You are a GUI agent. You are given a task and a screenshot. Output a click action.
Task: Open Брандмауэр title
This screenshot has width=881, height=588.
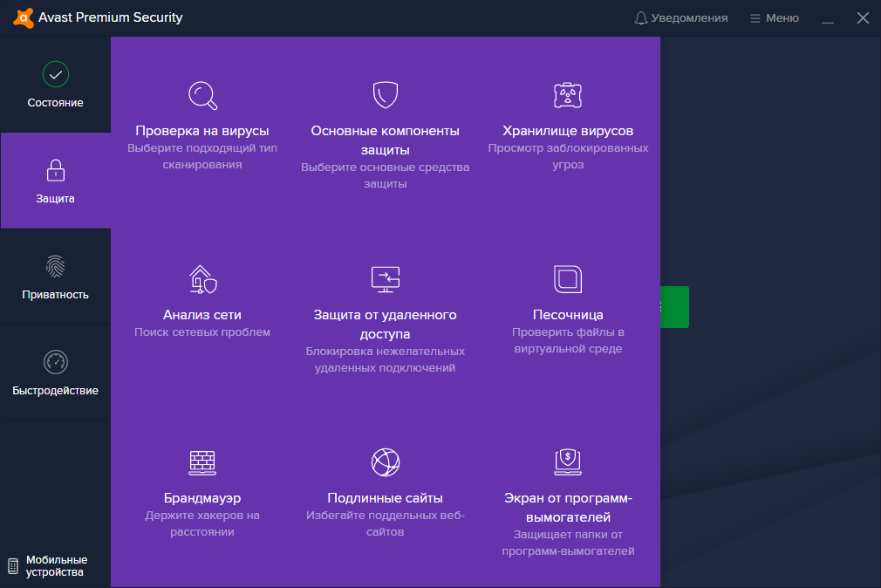[202, 498]
